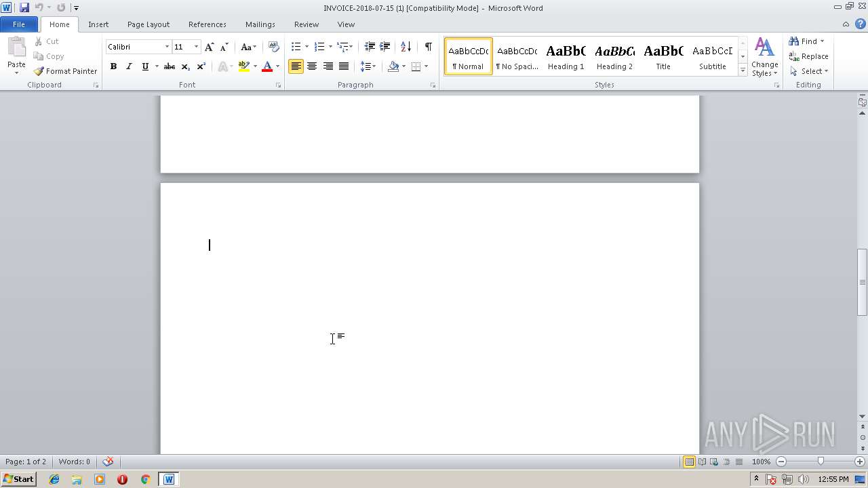868x488 pixels.
Task: Open the Change Styles menu
Action: [764, 57]
